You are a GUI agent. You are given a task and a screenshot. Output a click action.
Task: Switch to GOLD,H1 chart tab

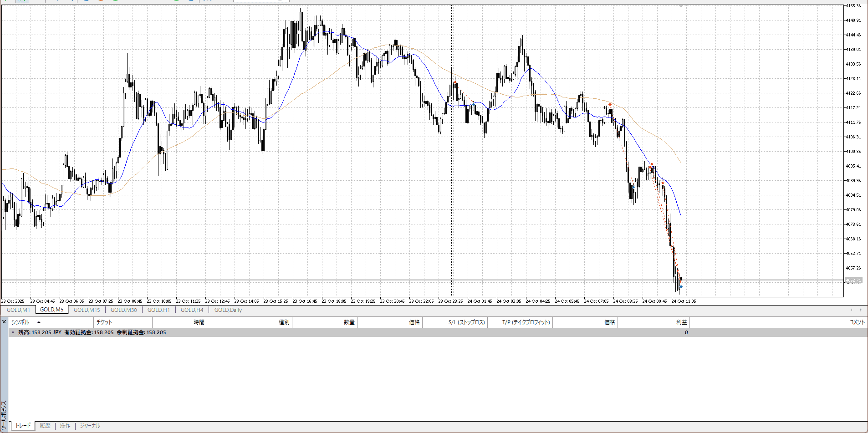click(x=158, y=310)
